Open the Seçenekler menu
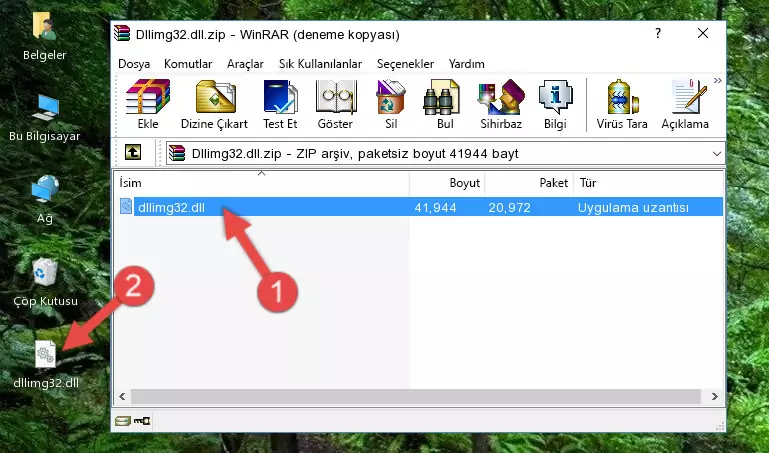The height and width of the screenshot is (453, 769). click(x=405, y=64)
